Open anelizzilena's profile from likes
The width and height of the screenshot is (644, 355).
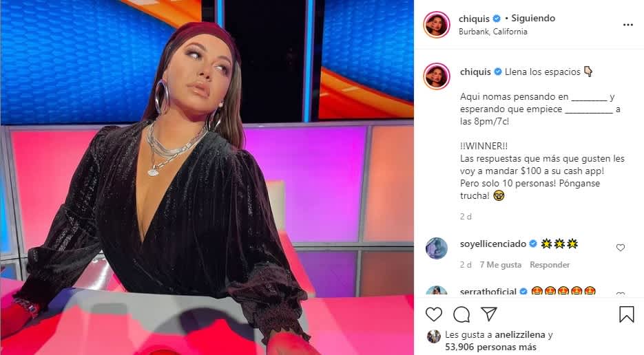520,335
